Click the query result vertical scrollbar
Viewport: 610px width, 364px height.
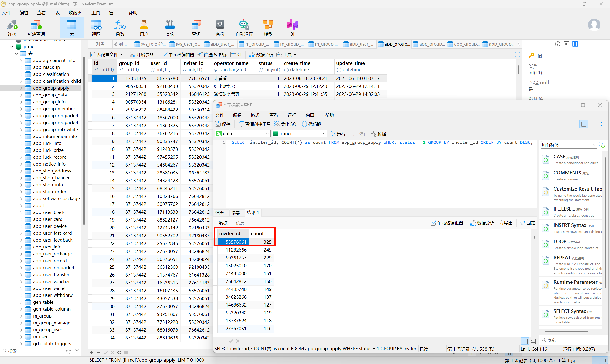tap(534, 237)
